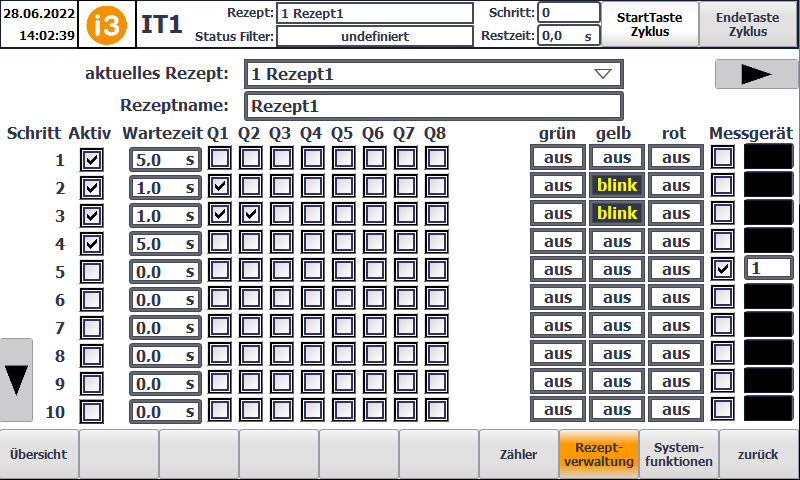Click the black Messgerät field in row 1
Image resolution: width=800 pixels, height=480 pixels.
pyautogui.click(x=768, y=158)
